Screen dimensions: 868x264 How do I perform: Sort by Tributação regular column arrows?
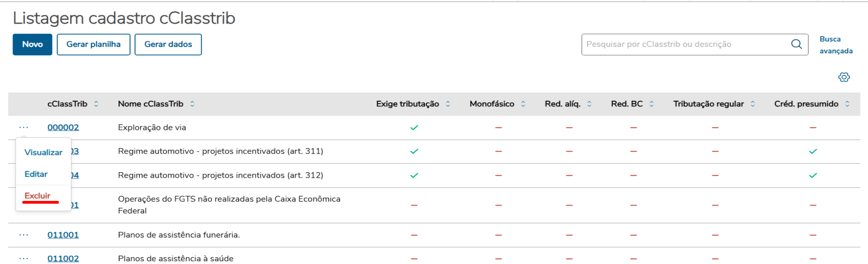click(x=753, y=104)
